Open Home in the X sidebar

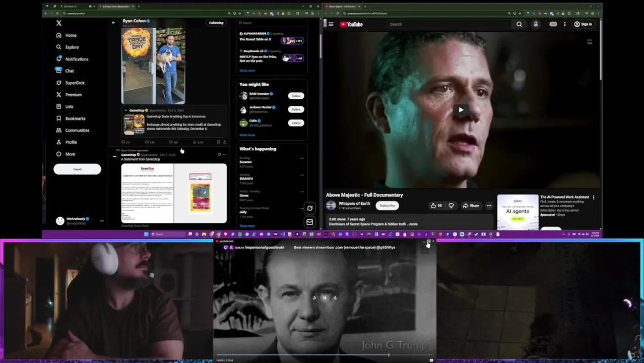pos(66,35)
